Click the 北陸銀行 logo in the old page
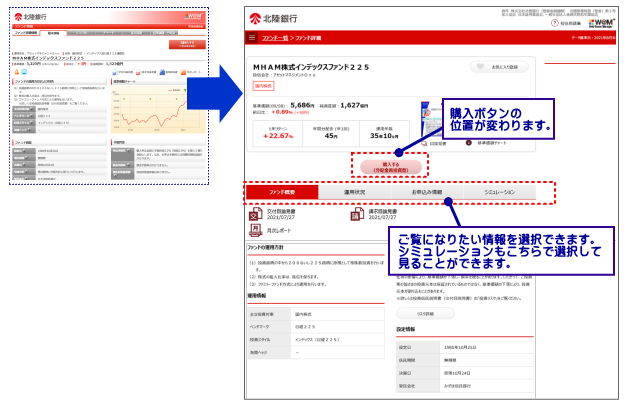 click(x=30, y=17)
